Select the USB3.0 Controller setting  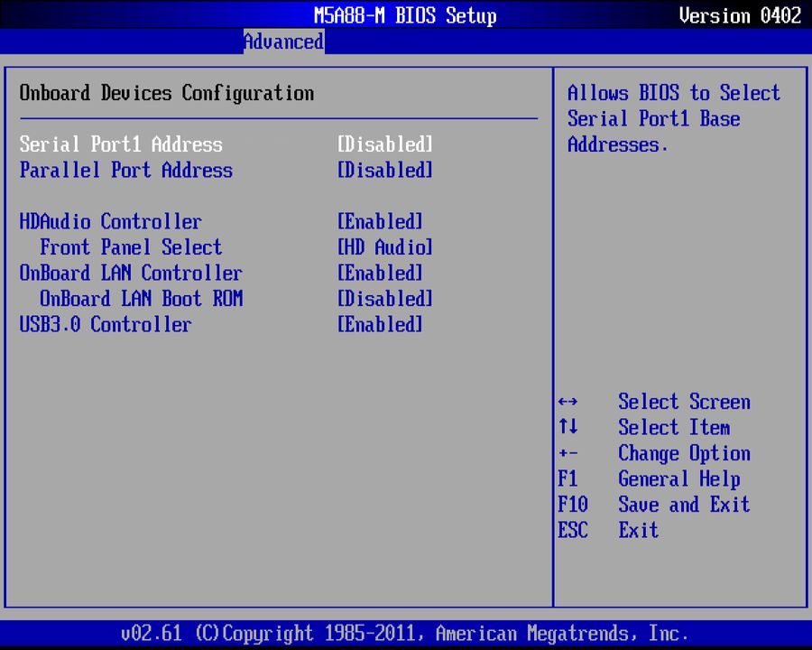(106, 324)
